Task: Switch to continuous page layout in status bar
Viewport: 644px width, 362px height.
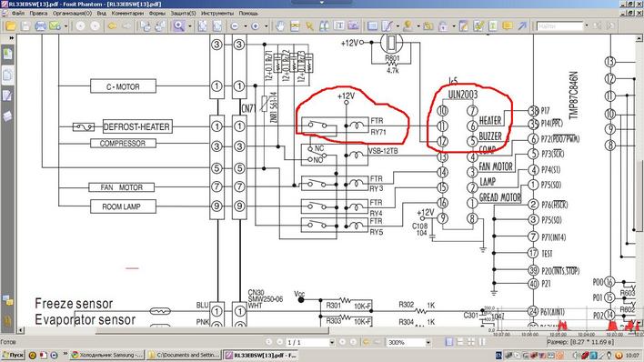Action: (x=460, y=342)
